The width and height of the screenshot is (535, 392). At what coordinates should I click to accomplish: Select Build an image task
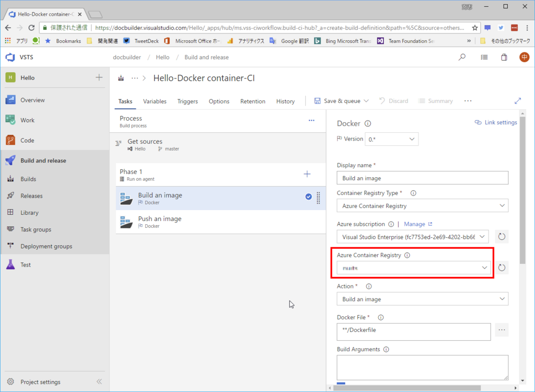point(220,198)
